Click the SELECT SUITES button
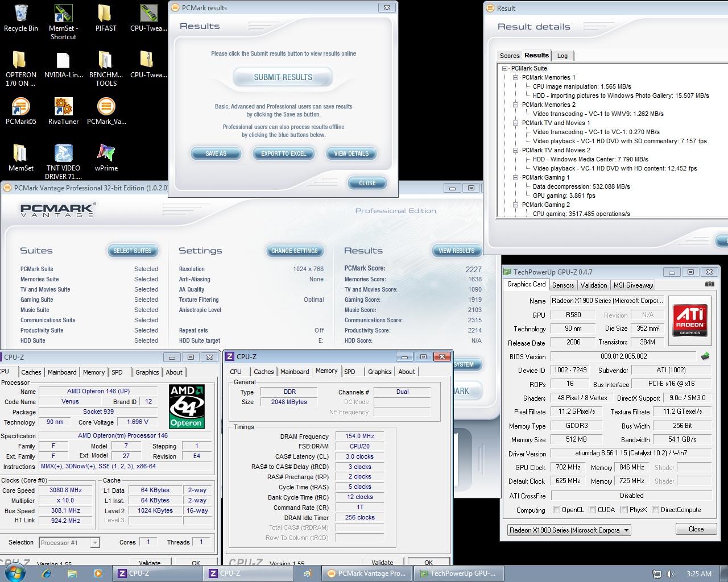Image resolution: width=728 pixels, height=582 pixels. 133,251
